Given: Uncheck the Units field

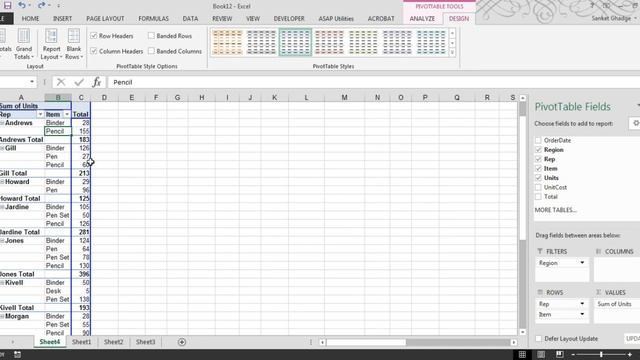Looking at the screenshot, I should 538,178.
